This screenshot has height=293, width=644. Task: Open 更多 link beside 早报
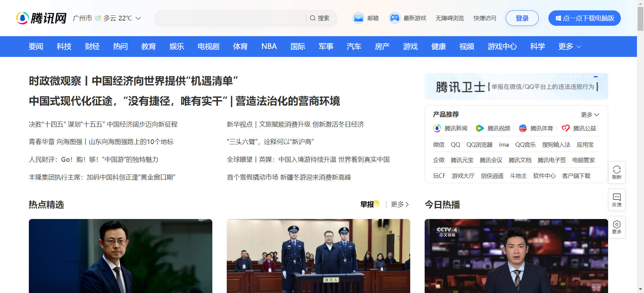(x=400, y=204)
